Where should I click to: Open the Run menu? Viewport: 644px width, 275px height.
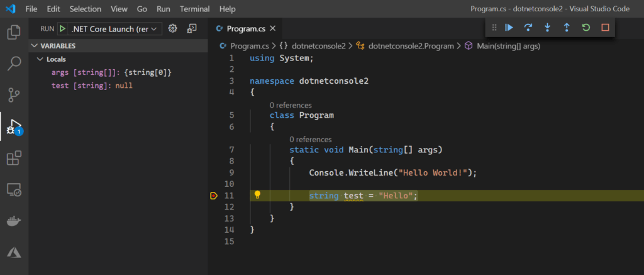click(164, 9)
